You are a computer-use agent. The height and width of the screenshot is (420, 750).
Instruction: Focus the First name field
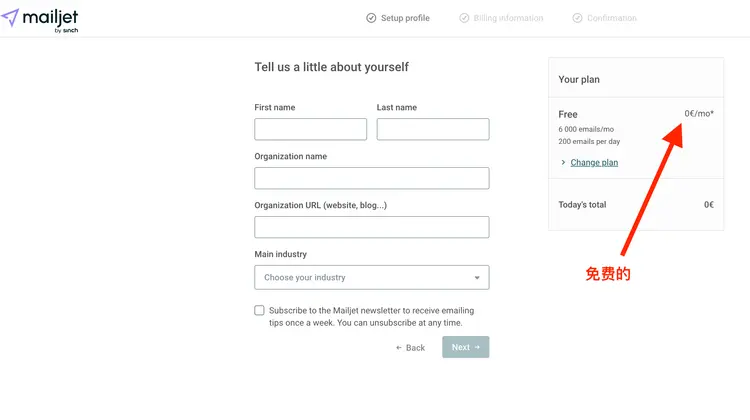pyautogui.click(x=310, y=129)
